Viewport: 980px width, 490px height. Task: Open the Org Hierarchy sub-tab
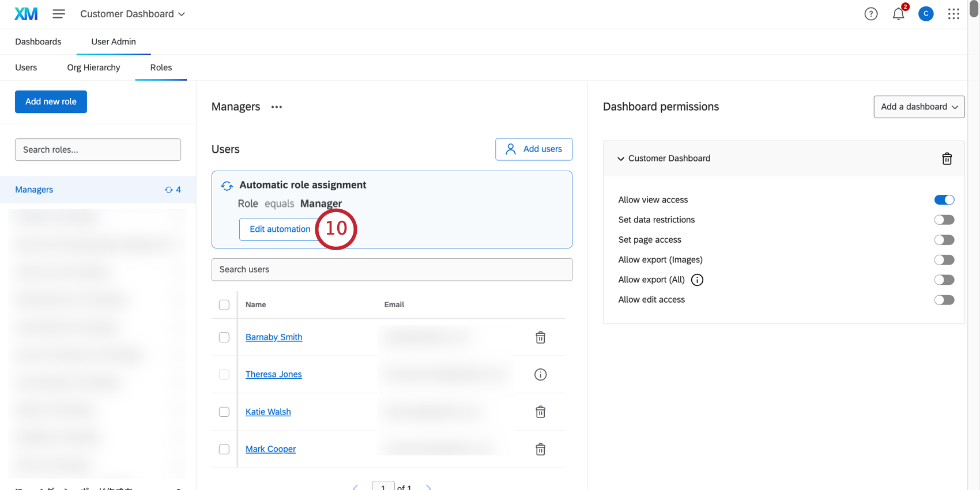(x=93, y=67)
